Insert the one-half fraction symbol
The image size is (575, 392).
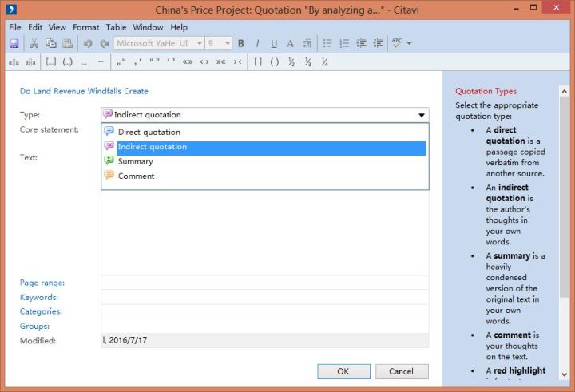click(x=291, y=62)
